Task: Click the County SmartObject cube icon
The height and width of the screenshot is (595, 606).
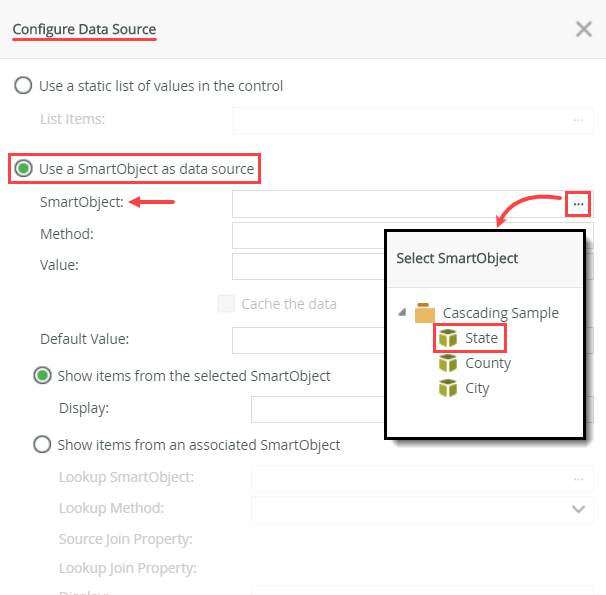Action: (x=448, y=364)
